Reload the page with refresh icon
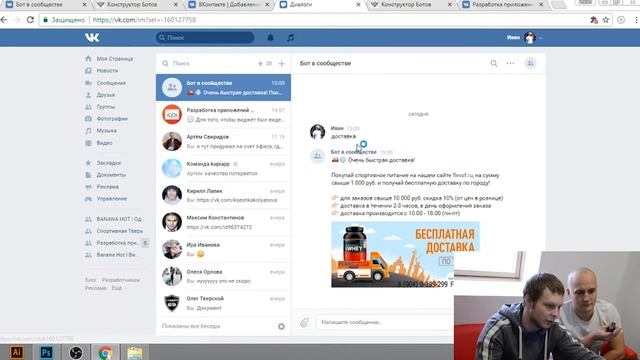Screen dimensions: 640x360 (30, 20)
